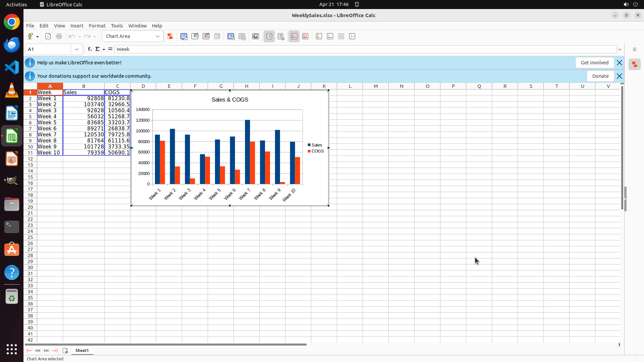Toggle Vertical Grids on the chart
Image resolution: width=644 pixels, height=362 pixels.
[305, 36]
